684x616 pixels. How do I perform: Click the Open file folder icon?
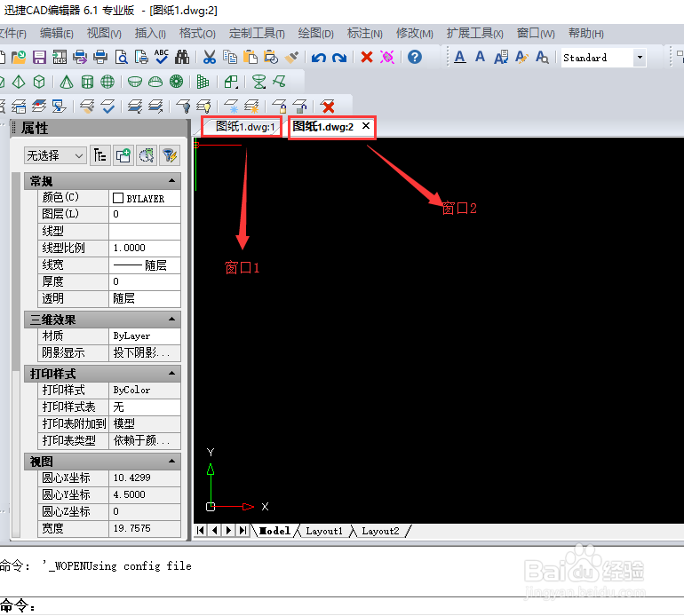point(19,57)
